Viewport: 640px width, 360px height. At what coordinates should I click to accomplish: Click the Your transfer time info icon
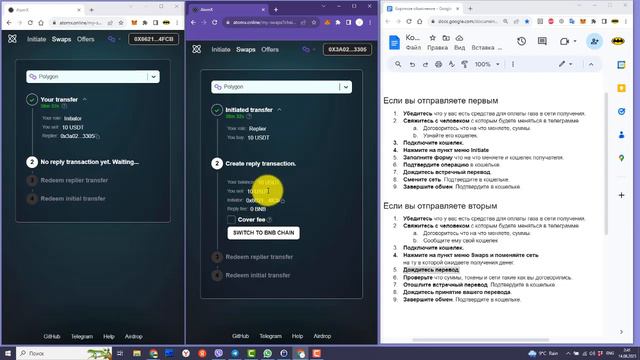[x=64, y=106]
